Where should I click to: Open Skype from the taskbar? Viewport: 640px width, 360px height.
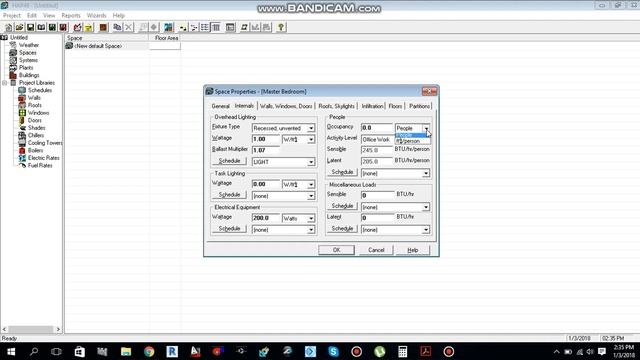333,351
